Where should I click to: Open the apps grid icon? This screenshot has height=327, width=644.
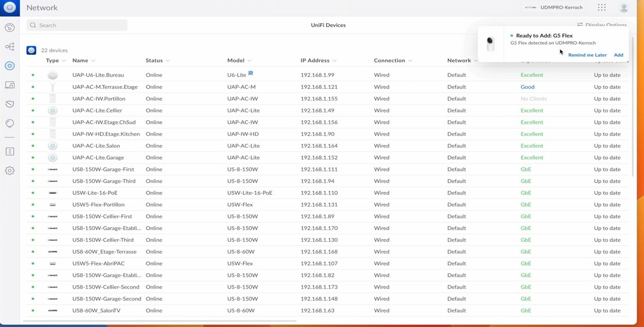(x=602, y=7)
